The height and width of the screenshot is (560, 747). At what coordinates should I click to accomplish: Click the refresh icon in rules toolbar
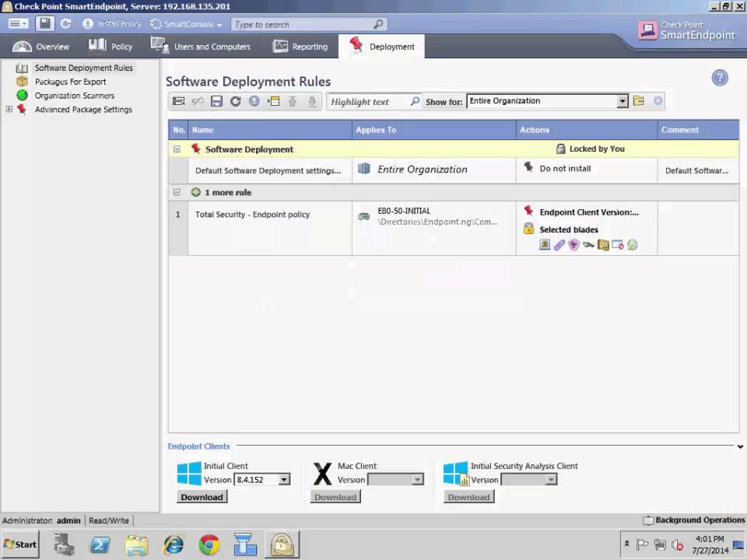click(x=235, y=101)
